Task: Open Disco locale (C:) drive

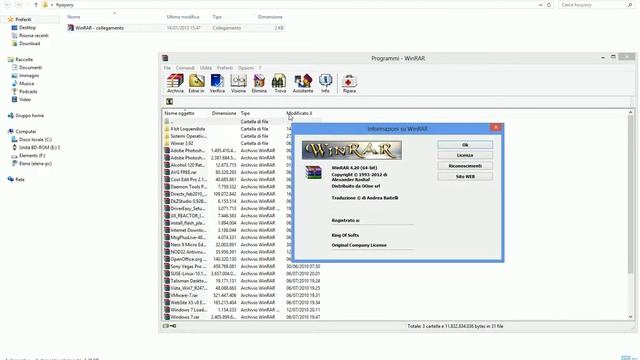Action: click(x=32, y=140)
